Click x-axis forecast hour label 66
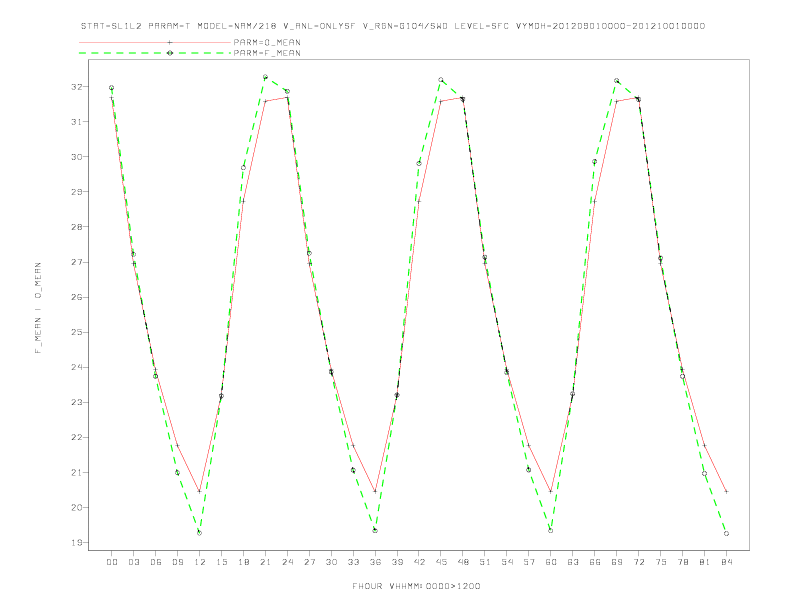 pyautogui.click(x=595, y=562)
